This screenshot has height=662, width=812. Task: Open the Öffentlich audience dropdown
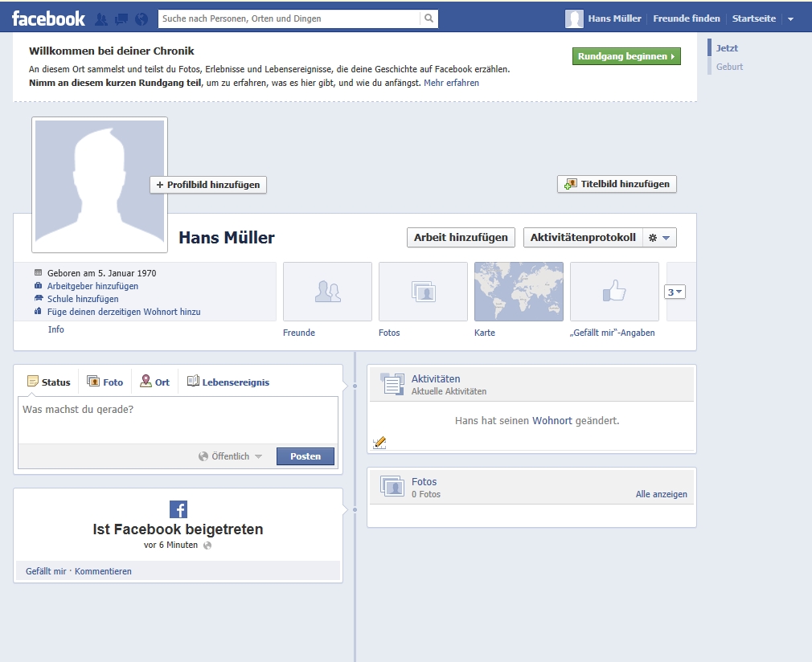pyautogui.click(x=231, y=456)
